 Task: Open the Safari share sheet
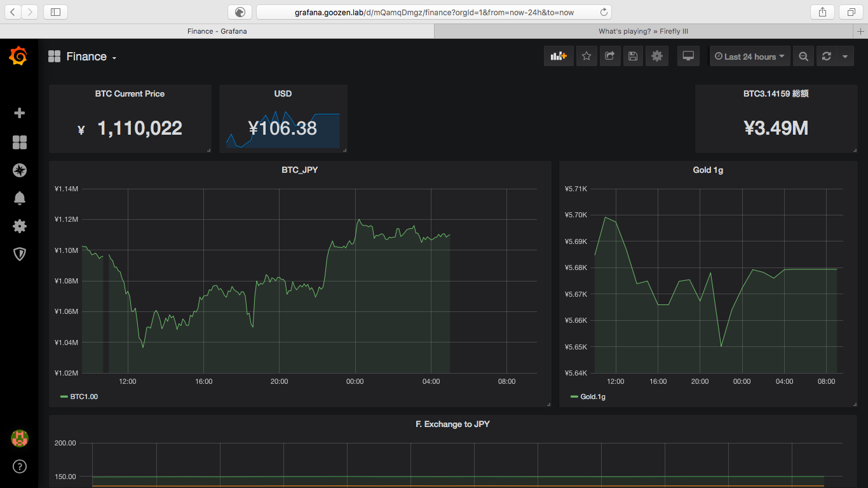coord(822,11)
